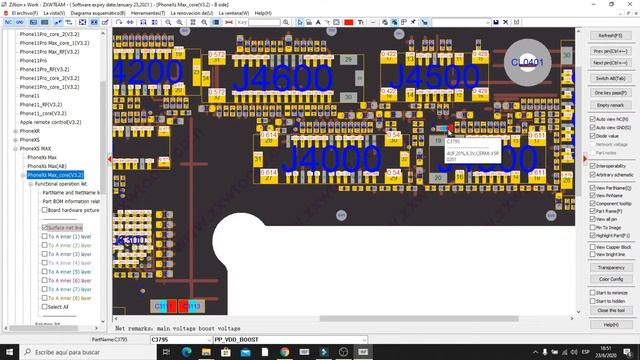Open Help(H) menu
This screenshot has width=640, height=360.
263,13
